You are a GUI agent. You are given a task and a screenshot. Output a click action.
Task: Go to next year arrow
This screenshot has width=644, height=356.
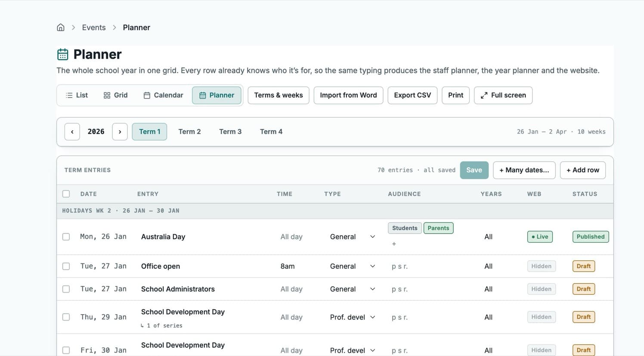120,132
